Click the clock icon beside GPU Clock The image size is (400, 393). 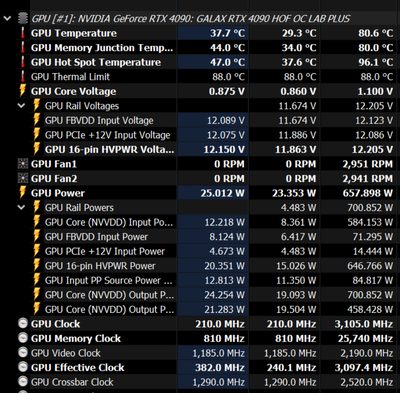coord(23,324)
